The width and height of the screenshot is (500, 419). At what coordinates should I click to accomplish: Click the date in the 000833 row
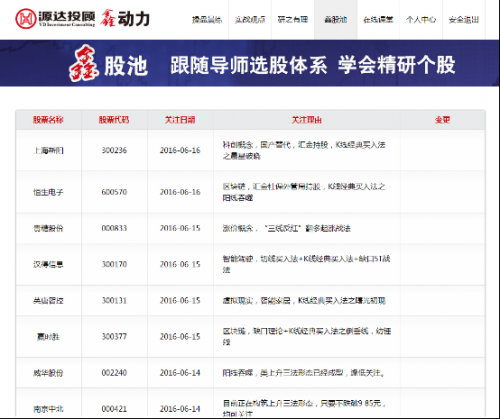pyautogui.click(x=180, y=228)
